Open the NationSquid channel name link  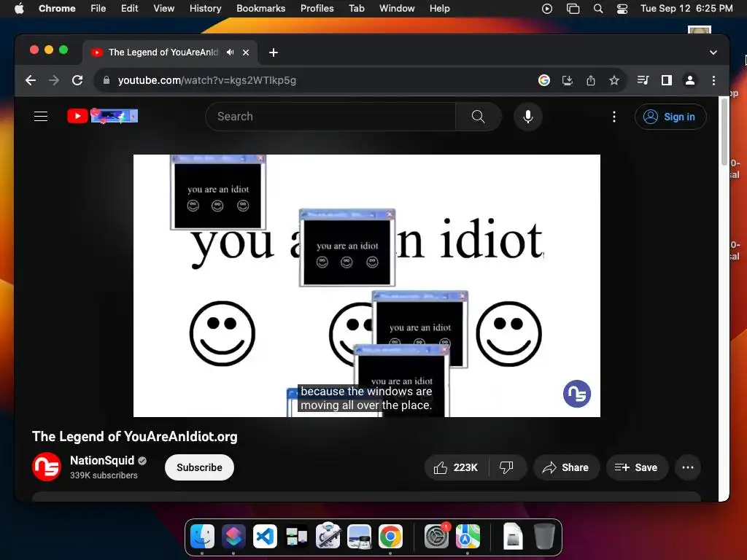click(x=102, y=461)
